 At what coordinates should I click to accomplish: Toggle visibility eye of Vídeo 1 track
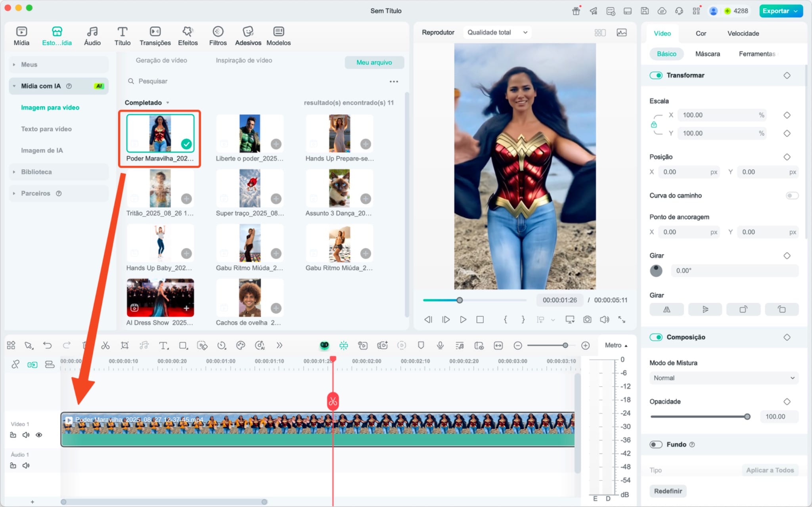[x=39, y=435]
